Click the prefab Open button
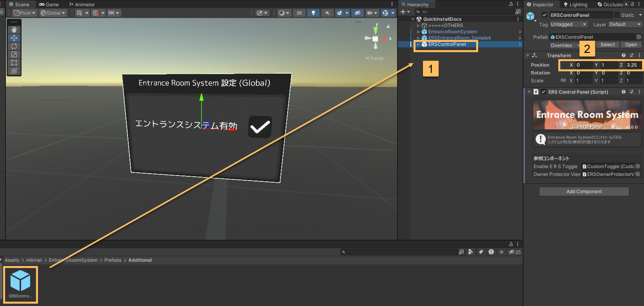This screenshot has height=306, width=644. 631,45
